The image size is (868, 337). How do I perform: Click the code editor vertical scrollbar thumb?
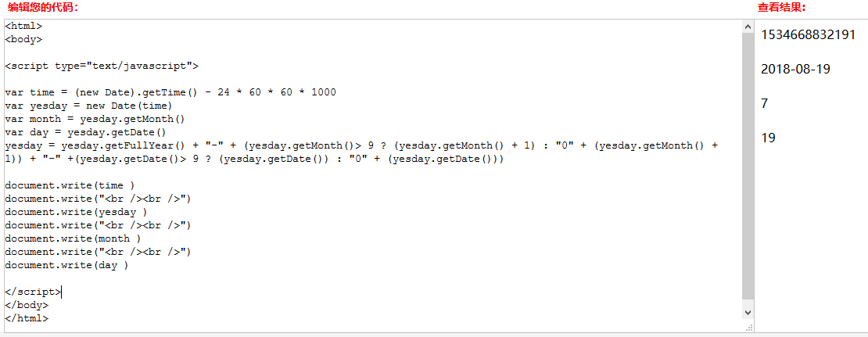tap(748, 164)
